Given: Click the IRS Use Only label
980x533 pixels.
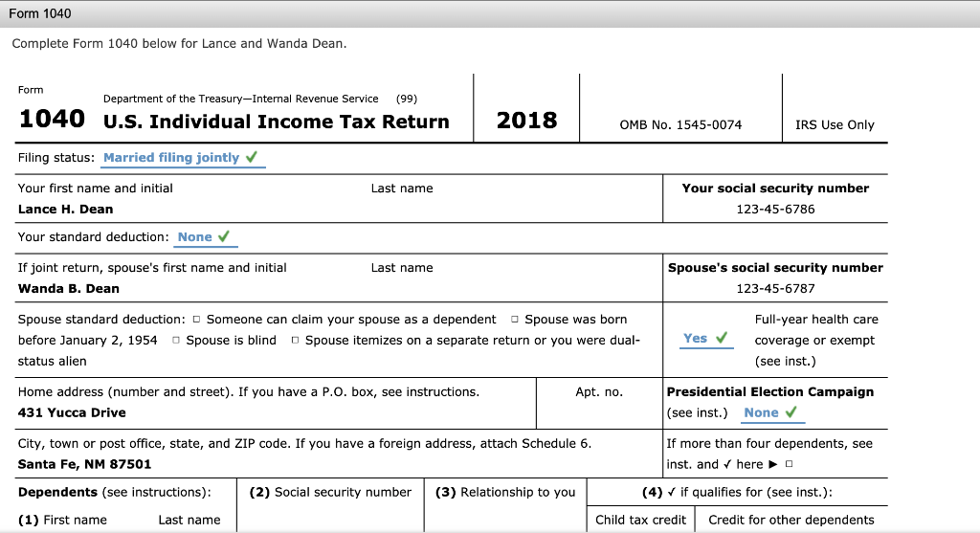Looking at the screenshot, I should 835,125.
